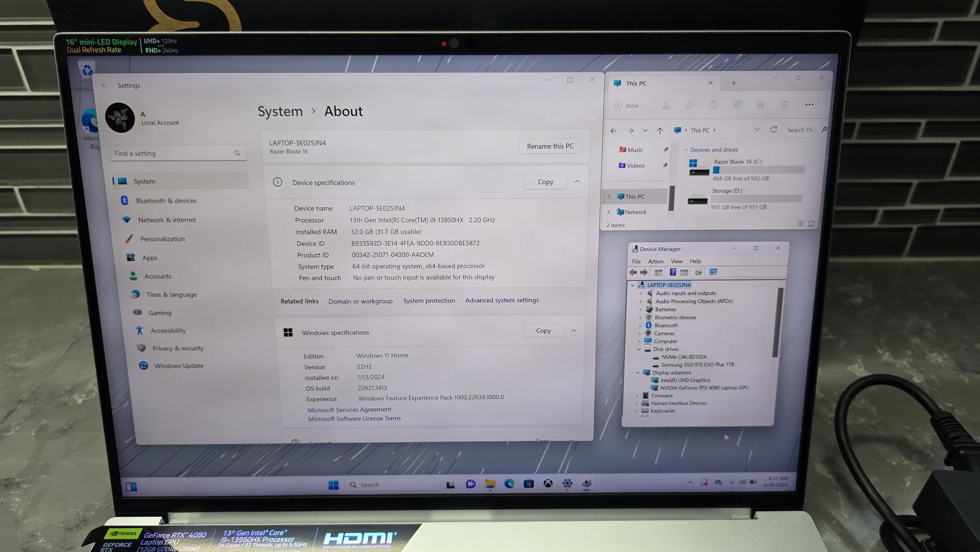Click the back arrow in Device Manager toolbar
The image size is (980, 552).
[x=633, y=272]
